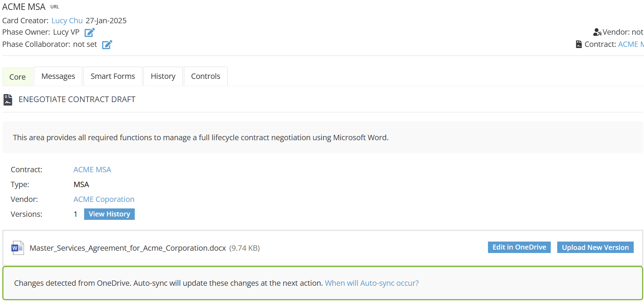Click Edit in OneDrive button
Screen dimensions: 644x301
click(x=519, y=247)
